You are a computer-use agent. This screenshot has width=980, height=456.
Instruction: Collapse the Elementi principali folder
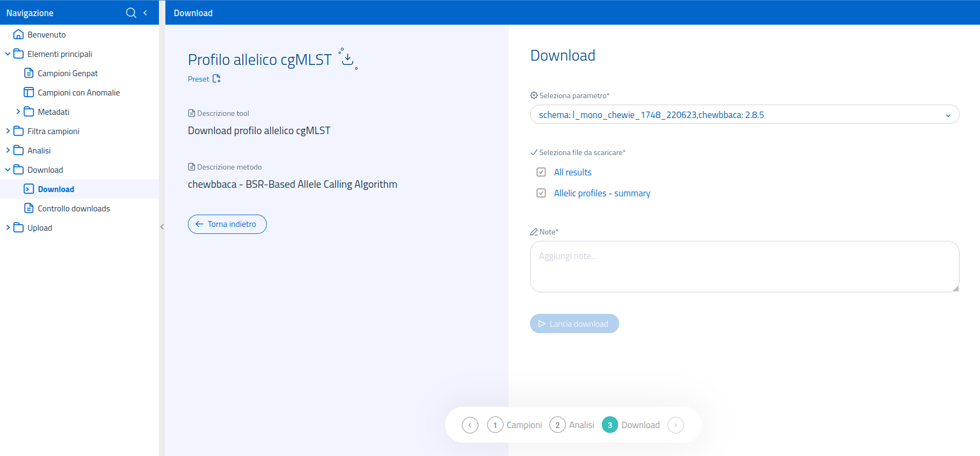(x=8, y=54)
